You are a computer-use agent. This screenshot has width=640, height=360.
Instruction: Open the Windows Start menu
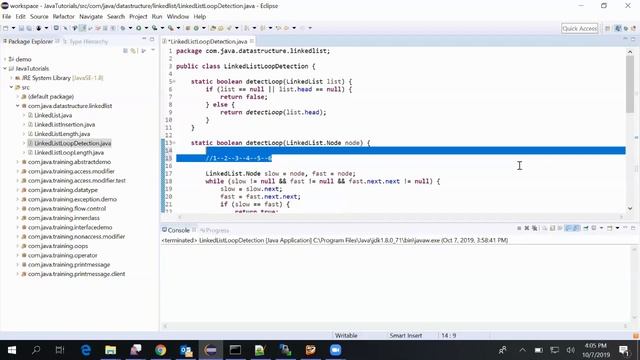pyautogui.click(x=12, y=350)
